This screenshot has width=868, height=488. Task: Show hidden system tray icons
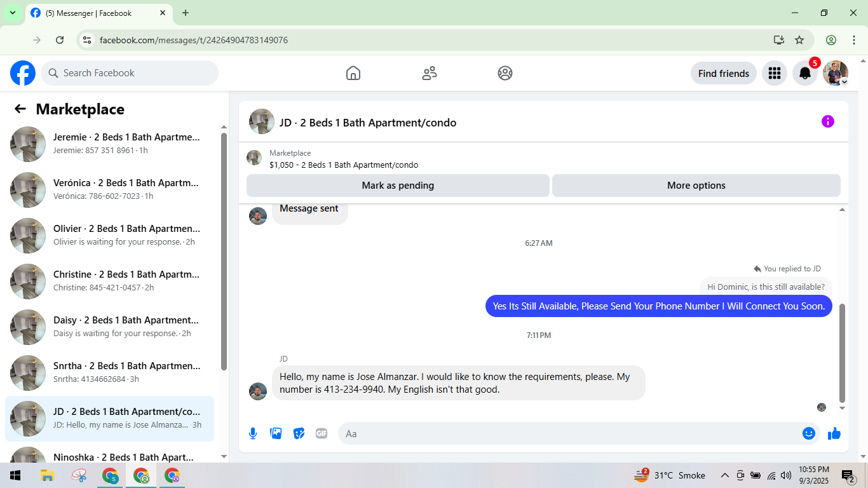pyautogui.click(x=724, y=475)
